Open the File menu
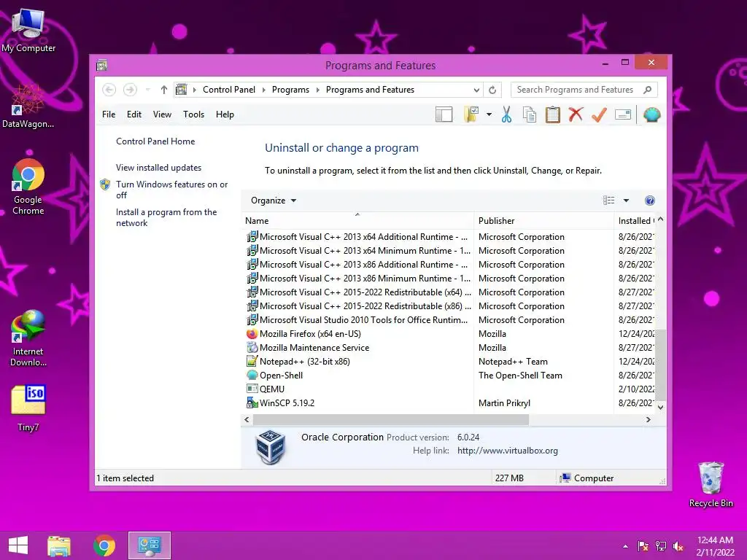The image size is (747, 560). [109, 114]
